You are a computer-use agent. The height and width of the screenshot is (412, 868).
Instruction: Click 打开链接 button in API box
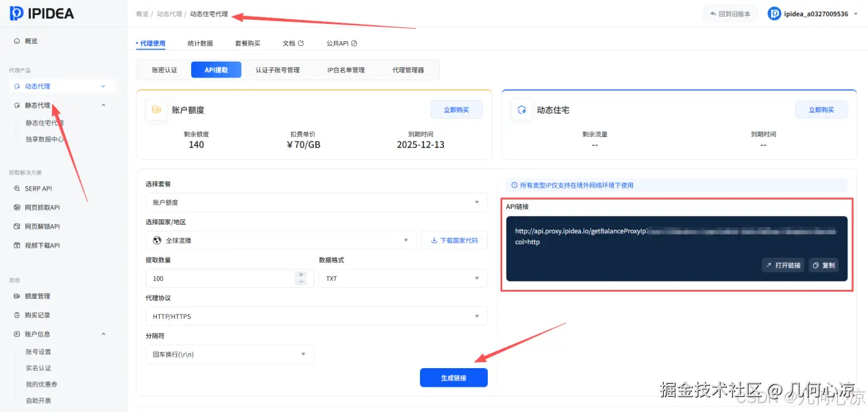pos(782,265)
